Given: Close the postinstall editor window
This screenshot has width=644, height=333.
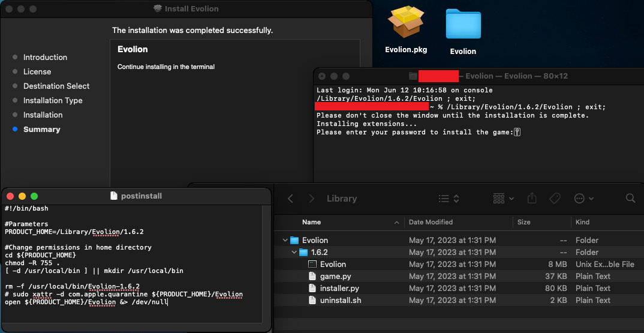Looking at the screenshot, I should [x=11, y=196].
